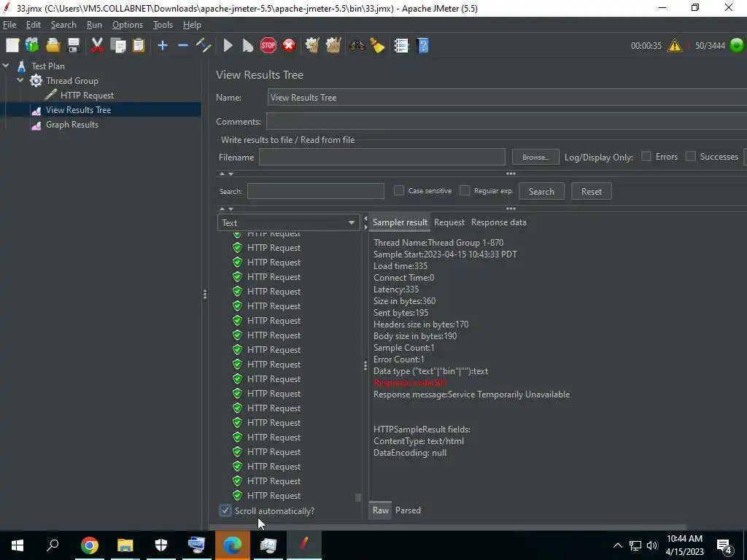The height and width of the screenshot is (560, 747).
Task: Select Thread Group in tree
Action: coord(72,80)
